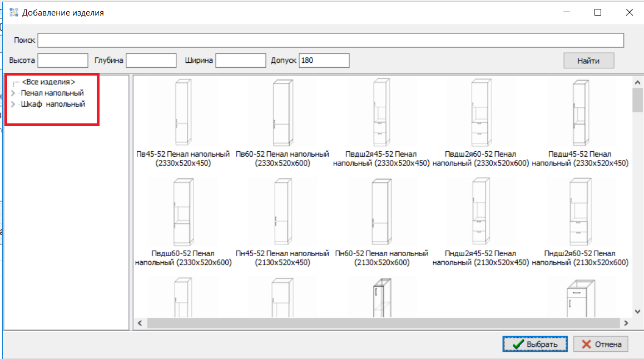Choose the Пн60-52 Пенал напольный item
The height and width of the screenshot is (359, 644).
tap(382, 212)
